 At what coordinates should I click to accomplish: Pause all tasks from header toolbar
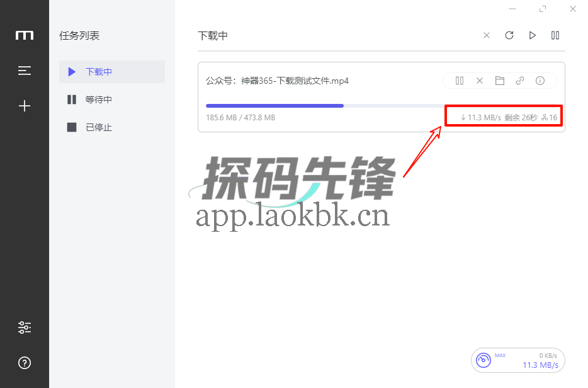pyautogui.click(x=555, y=35)
